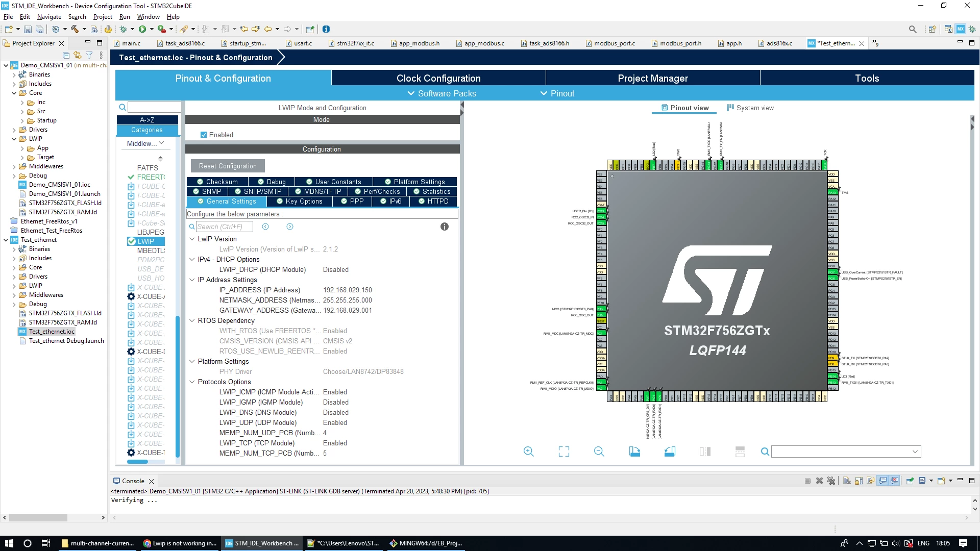The image size is (980, 551).
Task: Click the Debug toolbar bug icon
Action: click(x=123, y=29)
